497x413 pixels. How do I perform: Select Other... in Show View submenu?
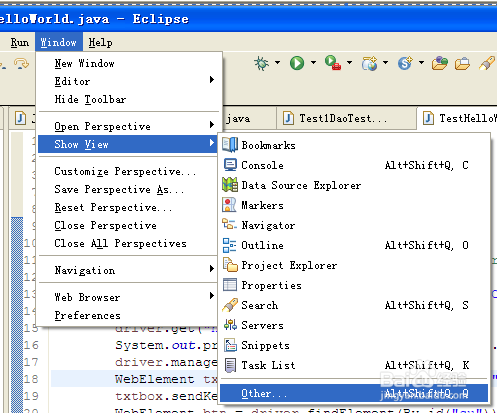click(354, 393)
